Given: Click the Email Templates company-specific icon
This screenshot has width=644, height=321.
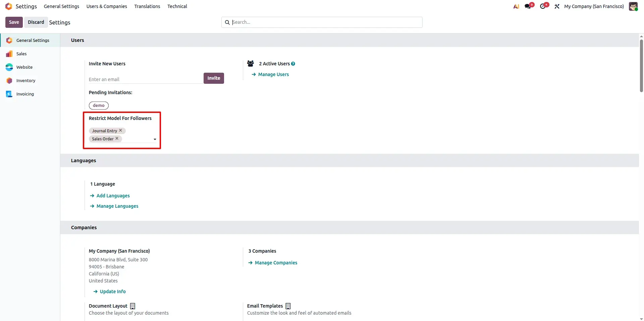Looking at the screenshot, I should (x=288, y=306).
